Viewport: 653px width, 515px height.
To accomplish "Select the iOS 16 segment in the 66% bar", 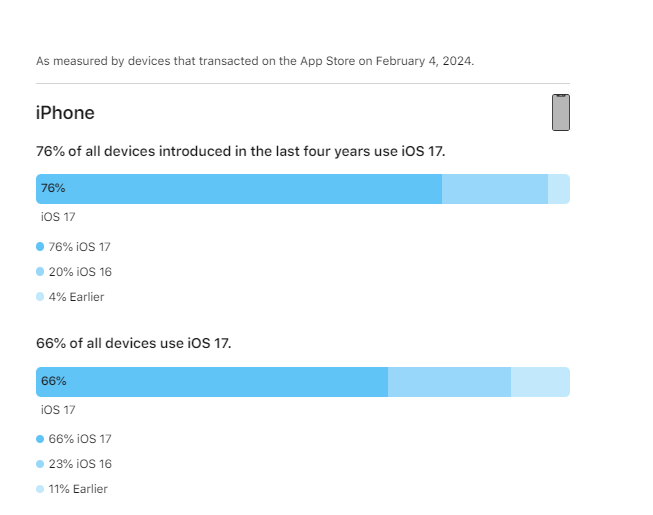I will 449,382.
